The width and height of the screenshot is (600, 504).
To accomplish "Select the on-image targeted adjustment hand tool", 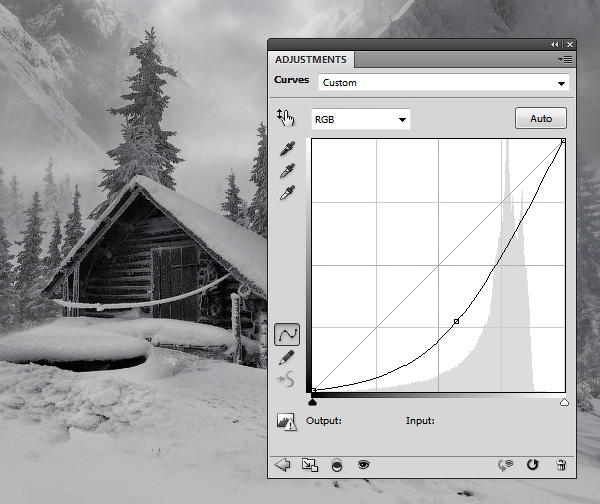I will (x=286, y=117).
